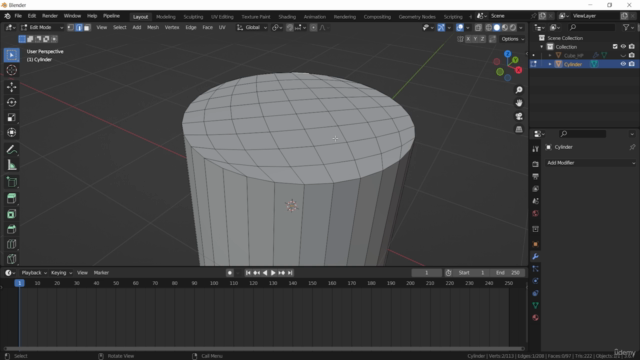Image resolution: width=640 pixels, height=360 pixels.
Task: Switch to solid viewport shading
Action: 497,27
